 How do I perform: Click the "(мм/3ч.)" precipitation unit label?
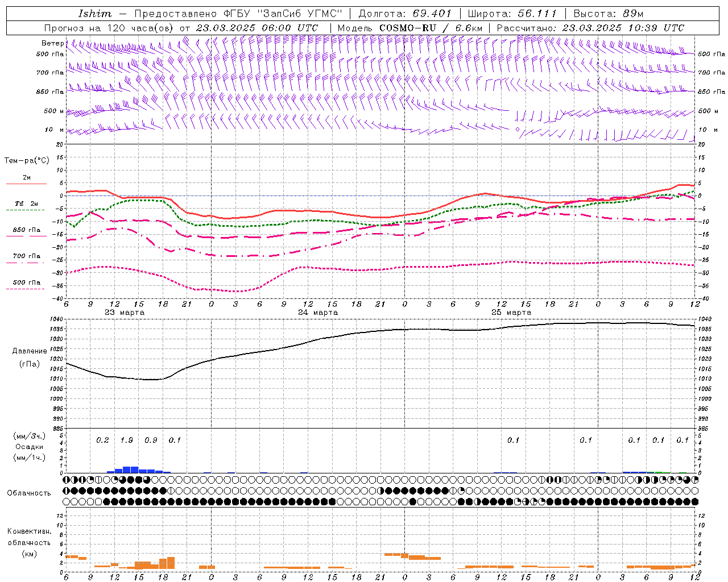[x=29, y=436]
